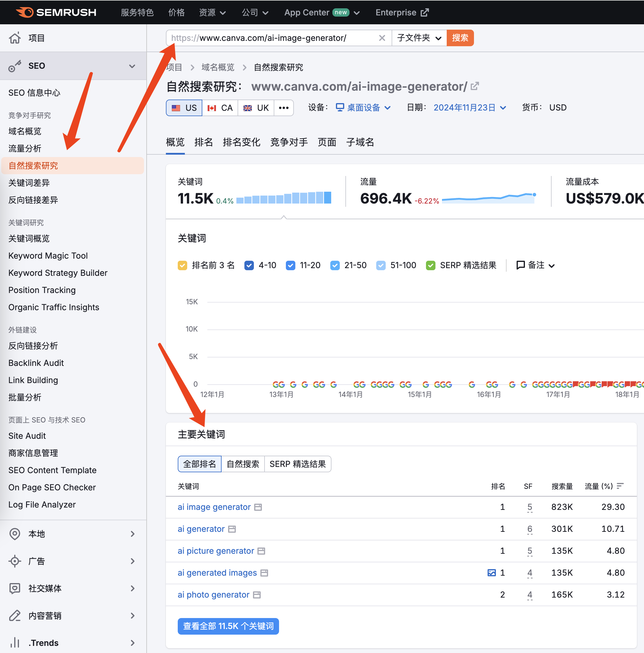This screenshot has height=653, width=644.
Task: Click the SERP icon next to 'ai generated images'
Action: coord(264,573)
